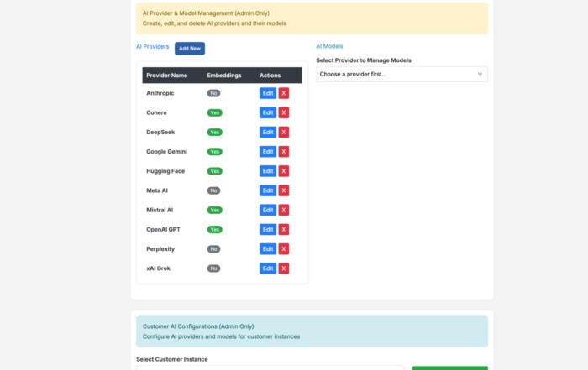Open the Select Customer Instance dropdown
588x370 pixels.
click(270, 367)
